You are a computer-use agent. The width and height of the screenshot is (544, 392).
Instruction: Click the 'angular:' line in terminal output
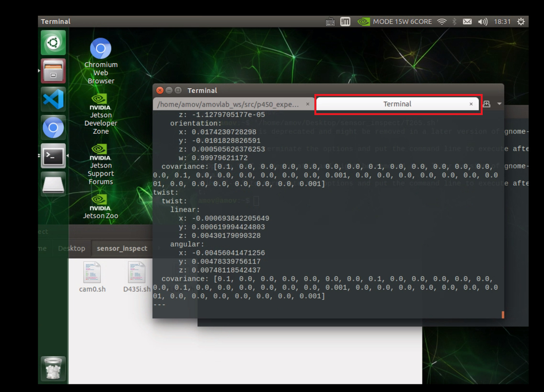(x=187, y=244)
